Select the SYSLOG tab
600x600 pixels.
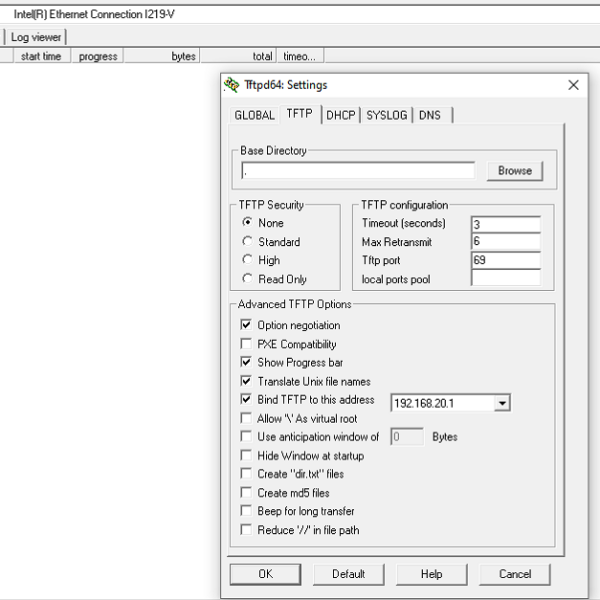tap(387, 115)
